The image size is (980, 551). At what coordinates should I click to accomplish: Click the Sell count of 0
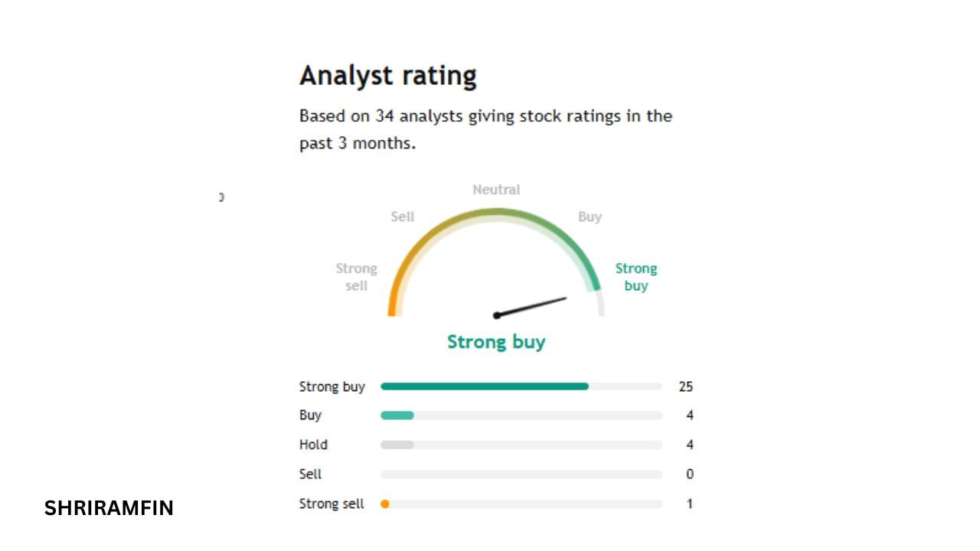689,474
